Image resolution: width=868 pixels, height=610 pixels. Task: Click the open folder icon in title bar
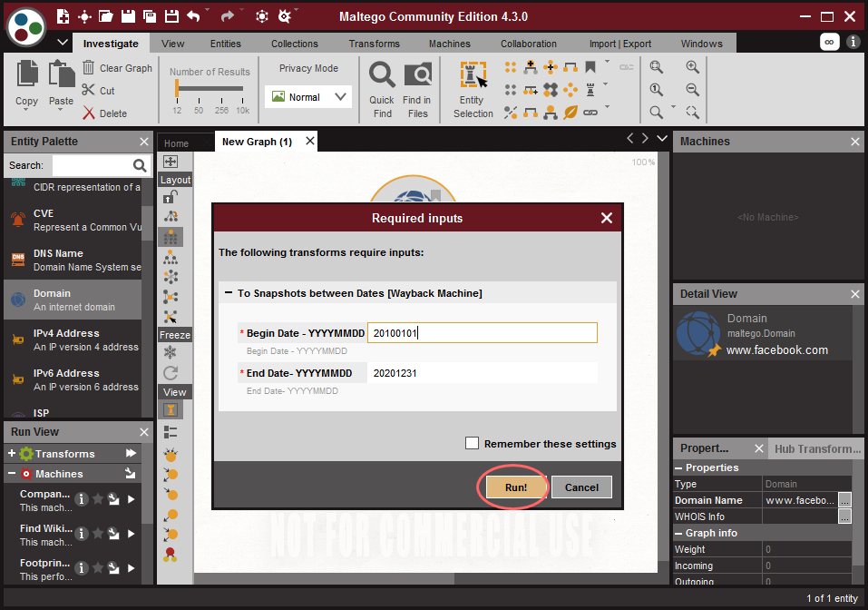[x=106, y=16]
